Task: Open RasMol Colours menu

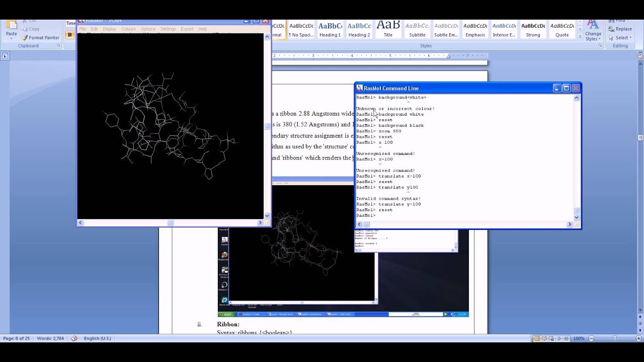Action: click(128, 29)
